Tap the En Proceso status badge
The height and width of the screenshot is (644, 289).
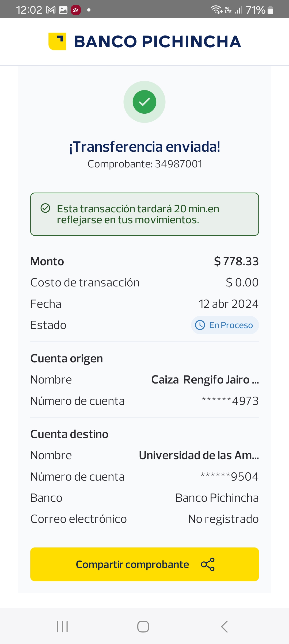point(225,325)
